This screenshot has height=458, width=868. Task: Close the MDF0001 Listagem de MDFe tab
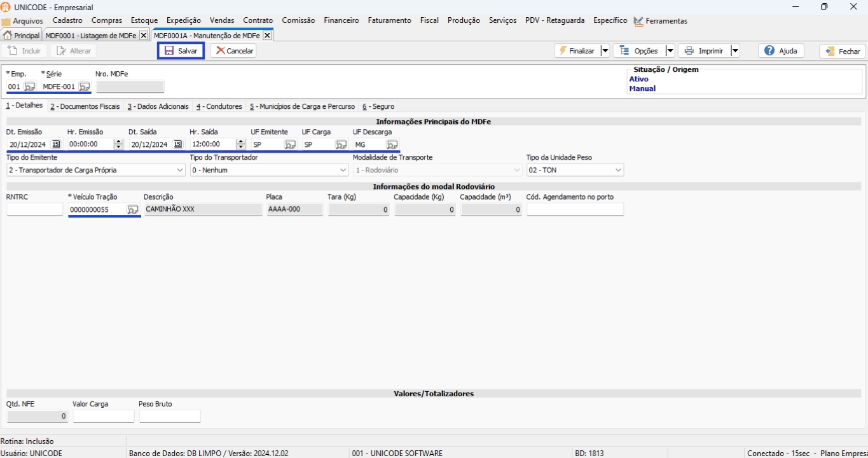click(x=143, y=36)
